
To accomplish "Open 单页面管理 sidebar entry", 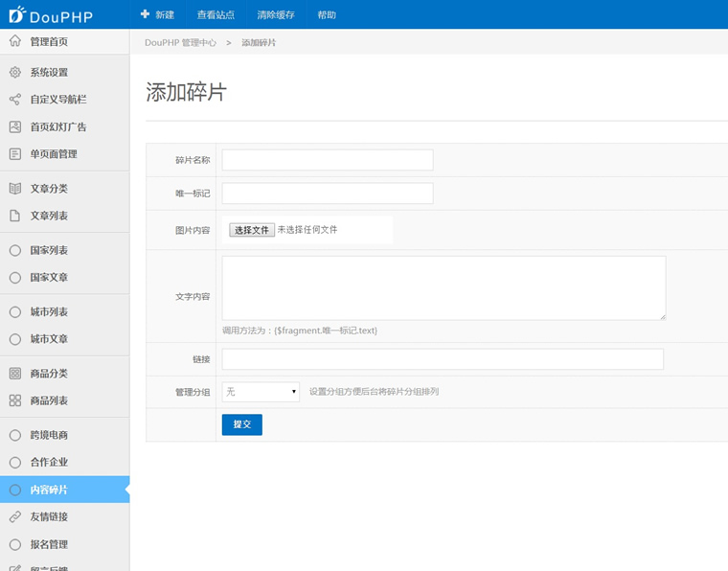I will (64, 154).
